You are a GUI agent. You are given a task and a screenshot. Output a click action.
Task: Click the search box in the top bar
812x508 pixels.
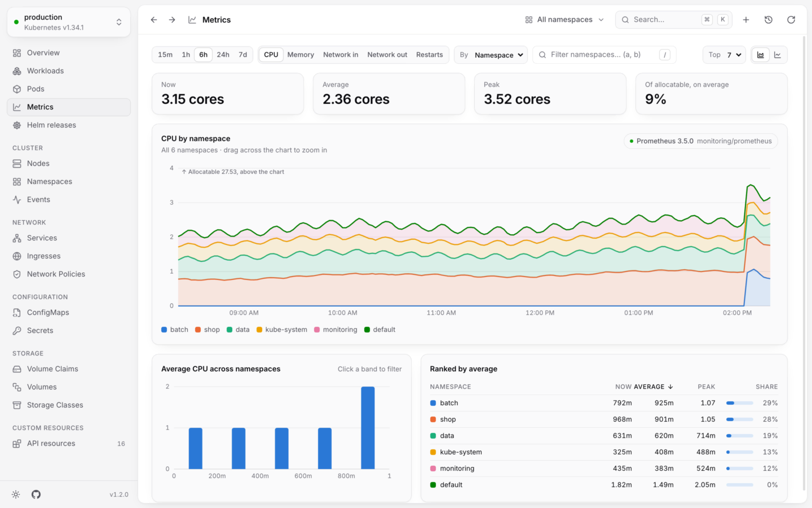click(674, 20)
